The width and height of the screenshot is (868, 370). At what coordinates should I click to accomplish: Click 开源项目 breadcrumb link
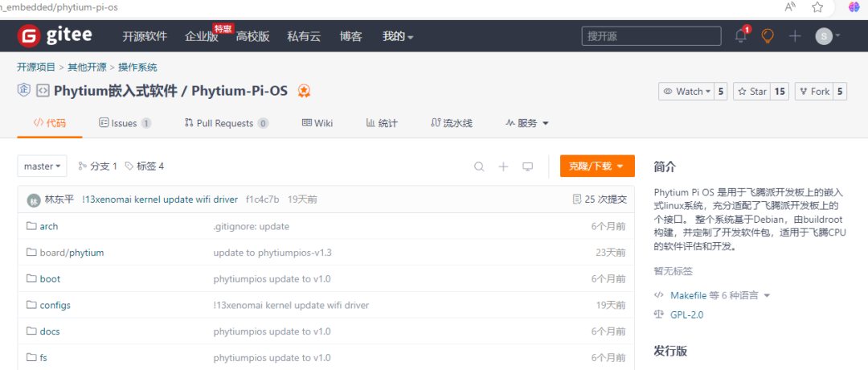click(x=36, y=68)
